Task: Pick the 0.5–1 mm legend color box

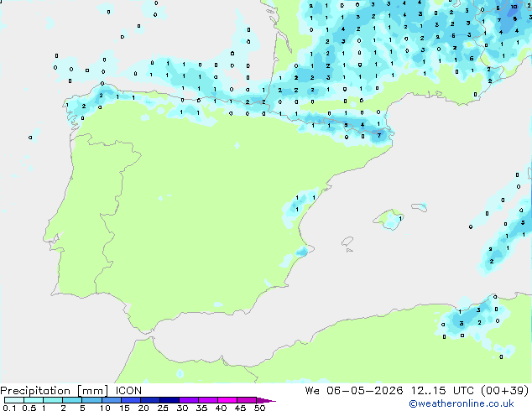Action: pos(34,400)
